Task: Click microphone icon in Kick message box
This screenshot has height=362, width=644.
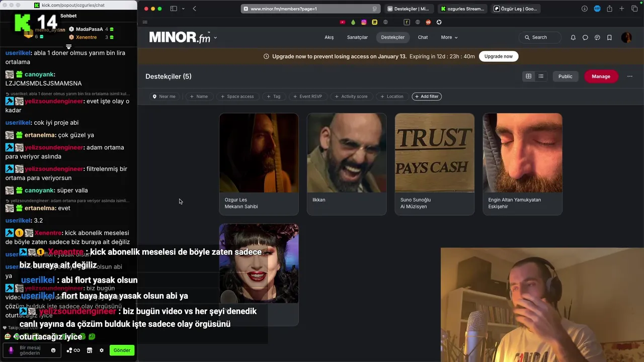Action: (11, 350)
